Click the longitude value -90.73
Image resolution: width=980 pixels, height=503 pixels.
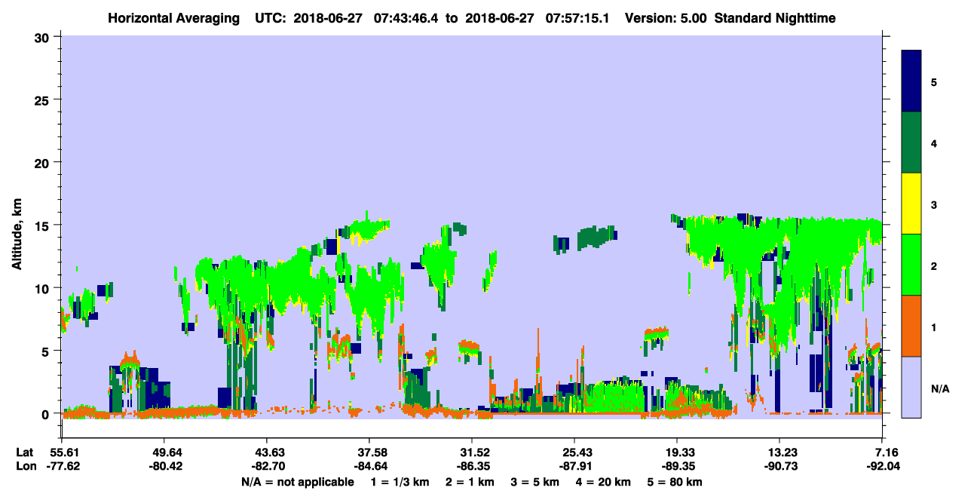coord(779,466)
